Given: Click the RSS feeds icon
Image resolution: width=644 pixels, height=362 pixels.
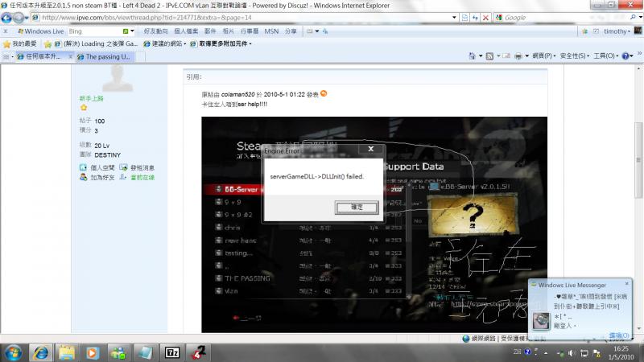Looking at the screenshot, I should [x=489, y=56].
